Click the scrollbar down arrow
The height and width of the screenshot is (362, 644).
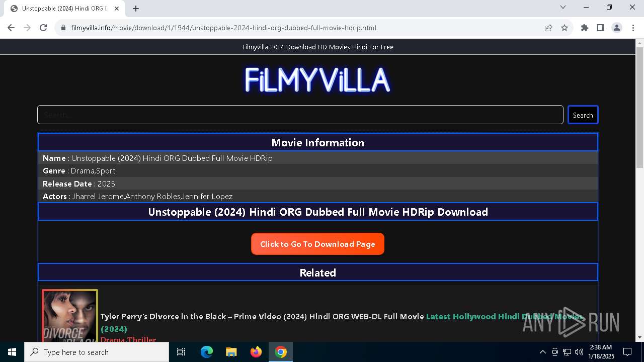639,337
